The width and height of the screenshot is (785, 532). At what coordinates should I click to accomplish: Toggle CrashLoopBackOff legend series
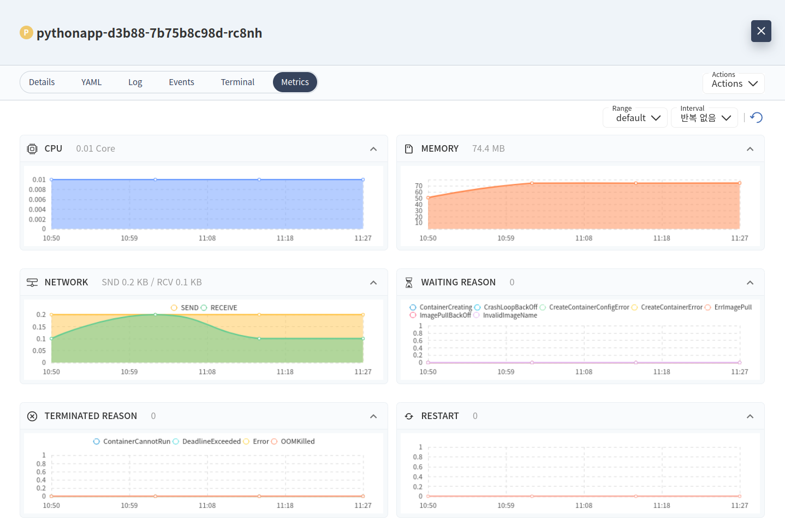[x=506, y=307]
